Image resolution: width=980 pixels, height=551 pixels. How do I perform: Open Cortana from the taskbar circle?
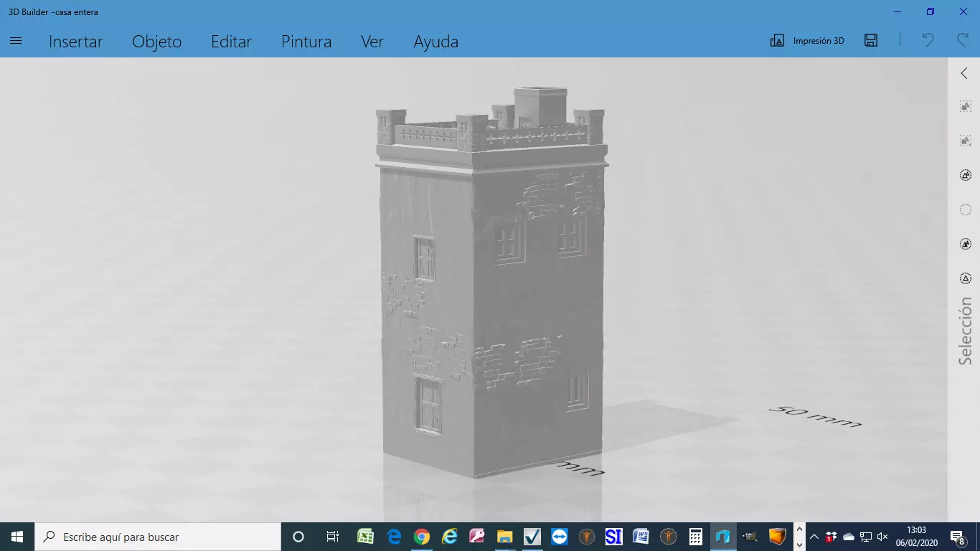click(x=298, y=537)
